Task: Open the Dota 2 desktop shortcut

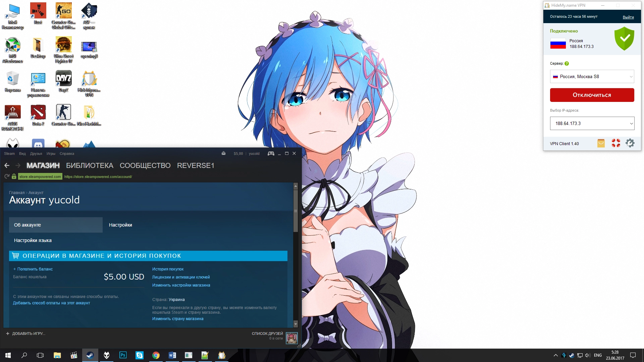Action: tap(38, 115)
